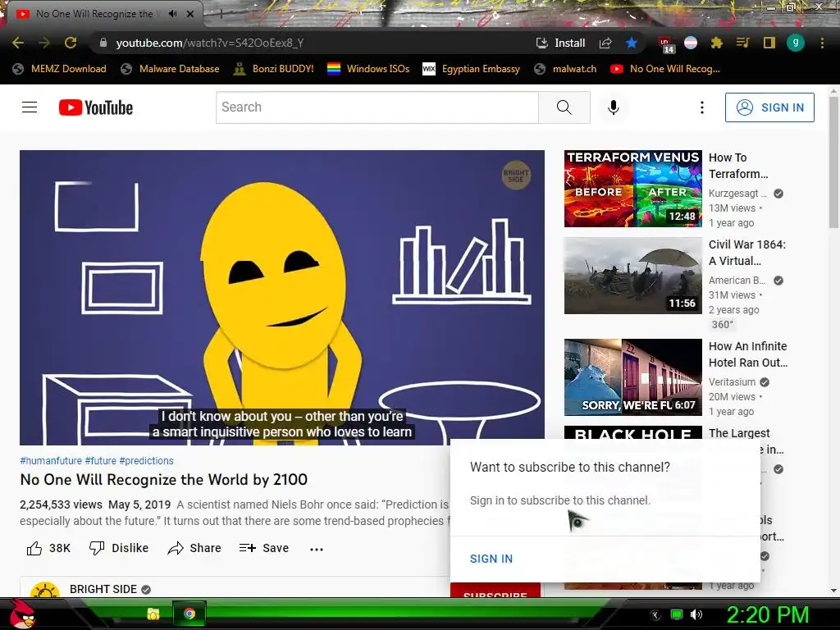Open the green profile avatar 'g'
Screen dimensions: 840x630
796,43
